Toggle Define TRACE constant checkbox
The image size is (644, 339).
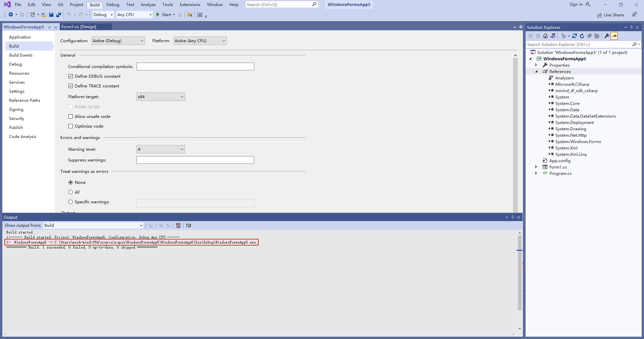click(70, 86)
